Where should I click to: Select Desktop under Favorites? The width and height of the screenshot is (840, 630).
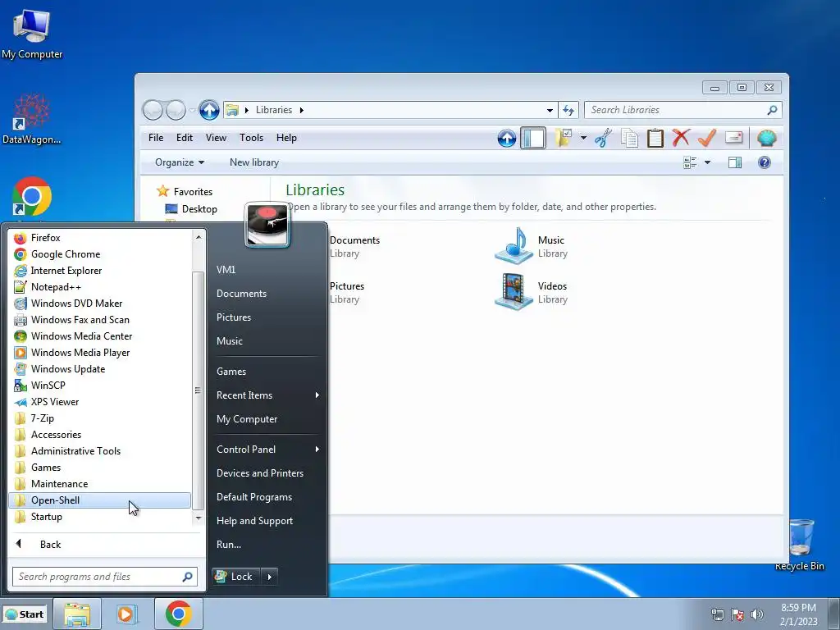pos(191,209)
